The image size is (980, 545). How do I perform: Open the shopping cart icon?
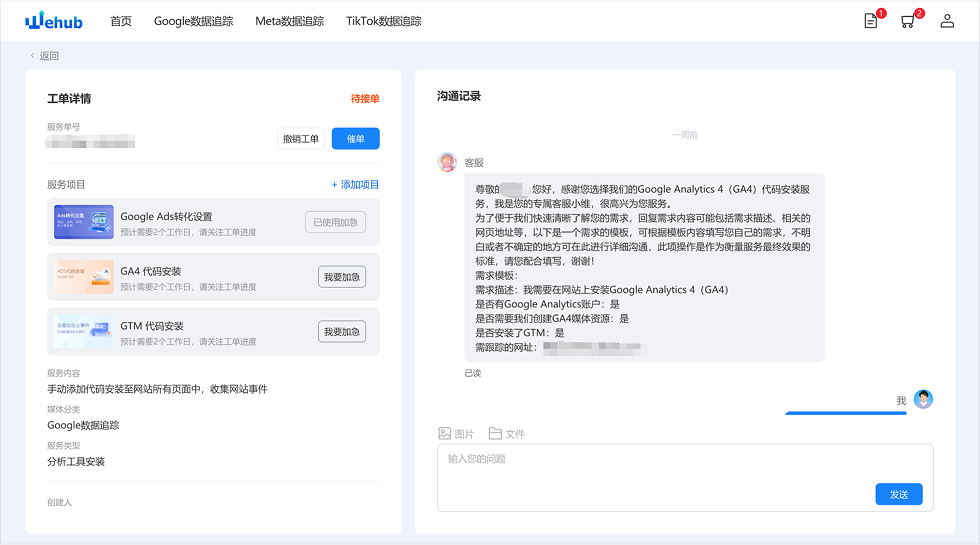click(908, 21)
